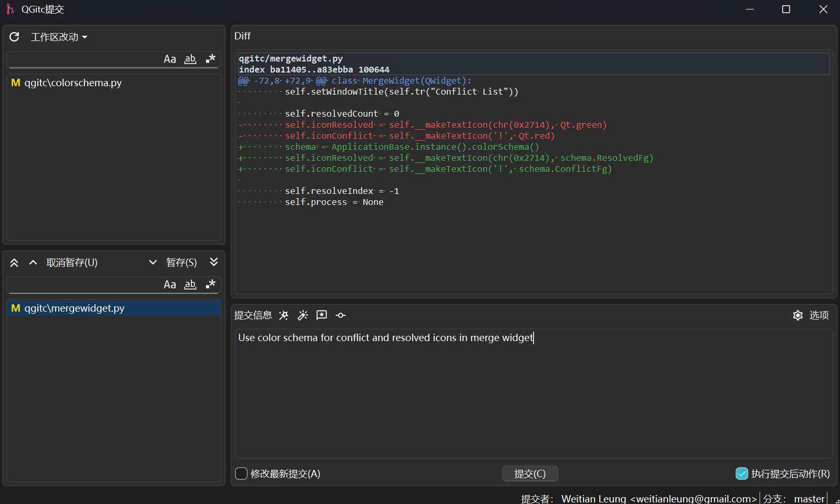Click into the commit message text box
The width and height of the screenshot is (840, 504).
(534, 394)
